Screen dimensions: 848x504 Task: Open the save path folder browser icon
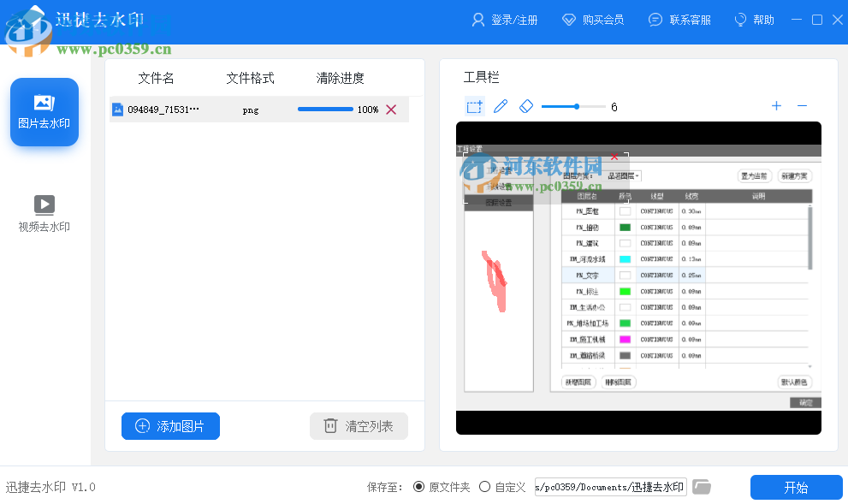pos(702,487)
